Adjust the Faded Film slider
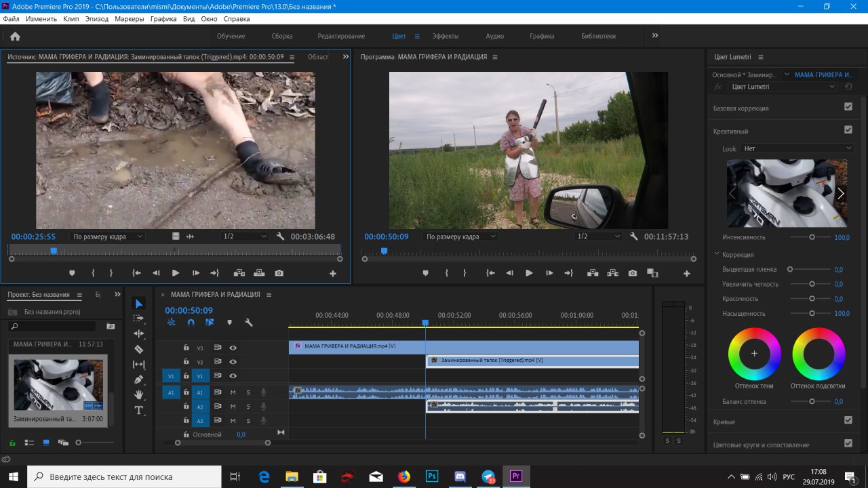 790,269
